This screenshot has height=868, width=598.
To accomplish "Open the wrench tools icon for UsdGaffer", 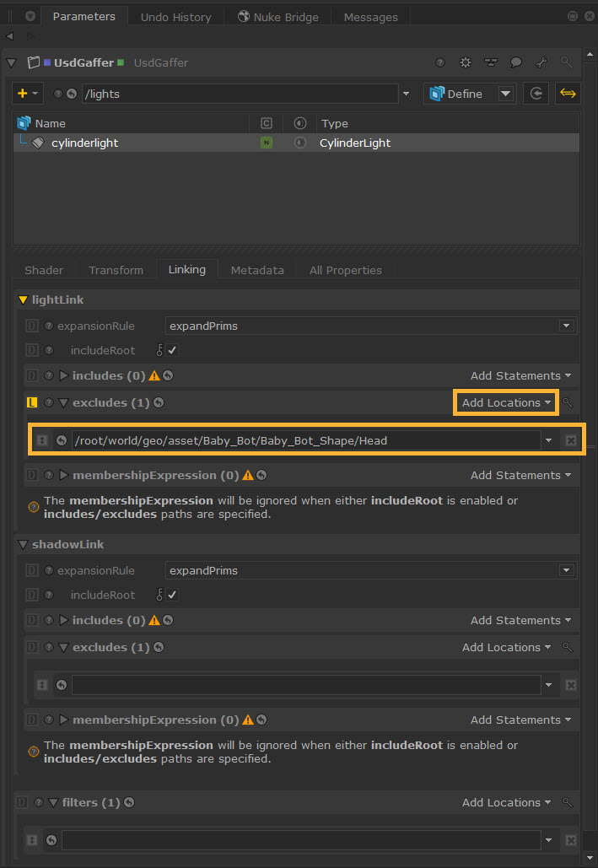I will [x=541, y=62].
